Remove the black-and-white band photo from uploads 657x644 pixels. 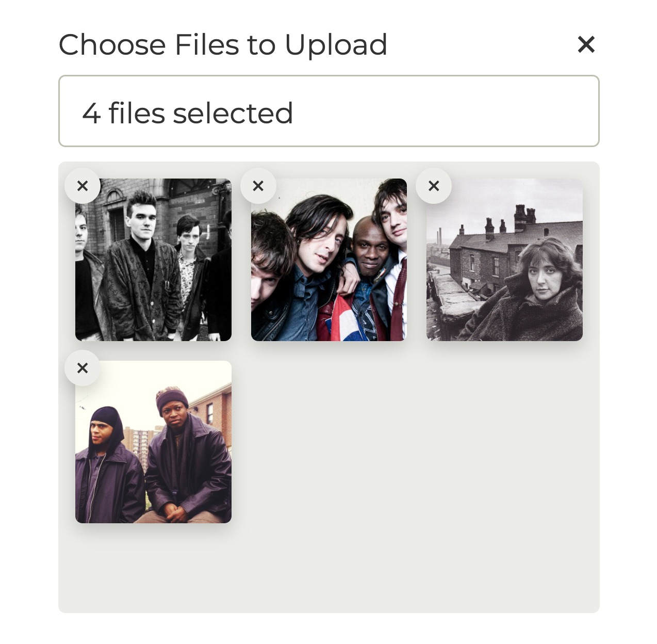coord(83,185)
